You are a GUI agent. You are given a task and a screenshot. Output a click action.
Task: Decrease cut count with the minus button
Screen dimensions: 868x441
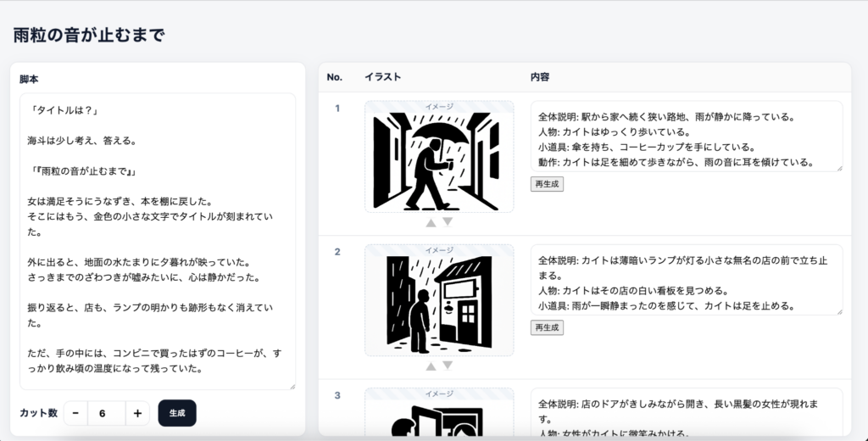tap(75, 413)
